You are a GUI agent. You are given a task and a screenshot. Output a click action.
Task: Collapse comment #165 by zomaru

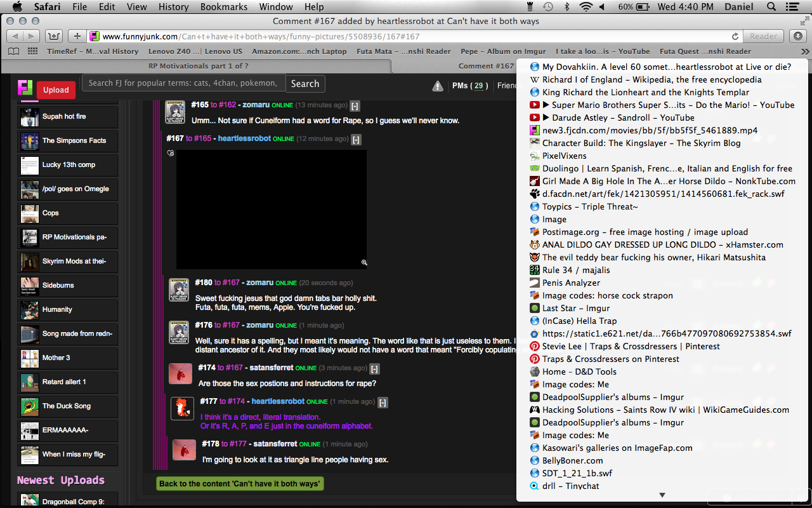355,106
